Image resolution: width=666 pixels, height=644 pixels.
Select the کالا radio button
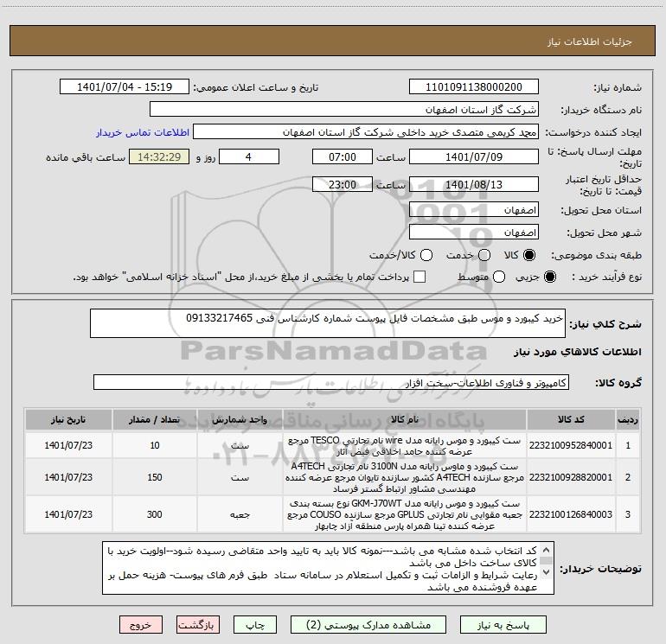coord(528,255)
